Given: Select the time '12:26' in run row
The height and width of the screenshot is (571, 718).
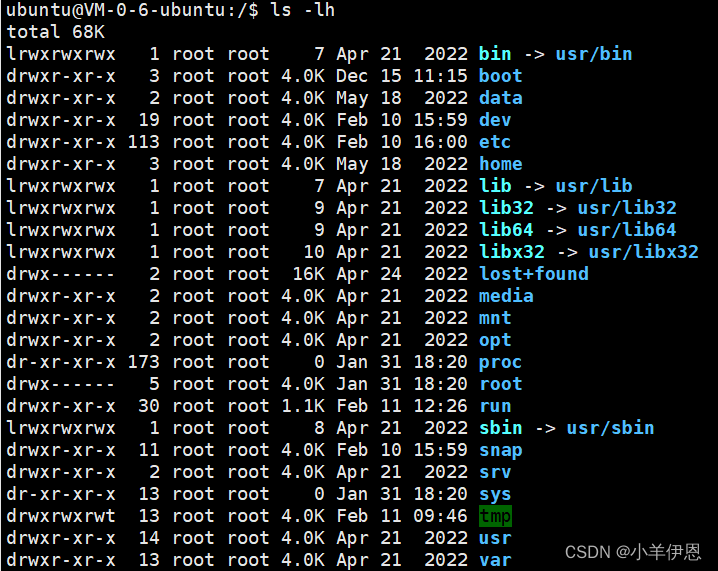Looking at the screenshot, I should coord(440,406).
